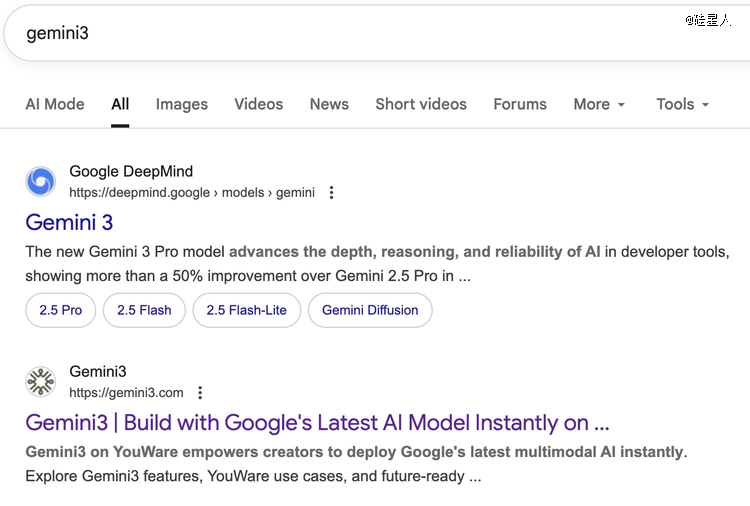Switch to the AI Mode tab
This screenshot has height=506, width=750.
coord(55,104)
